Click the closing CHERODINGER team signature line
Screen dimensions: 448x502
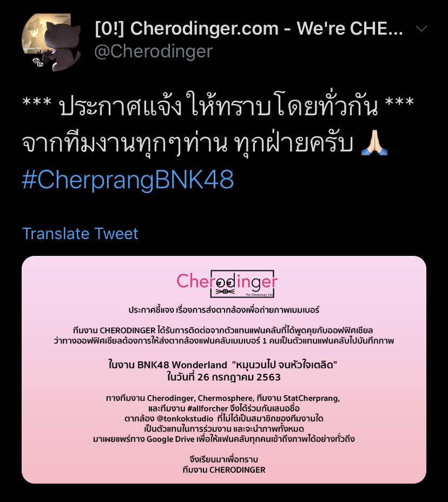224,470
